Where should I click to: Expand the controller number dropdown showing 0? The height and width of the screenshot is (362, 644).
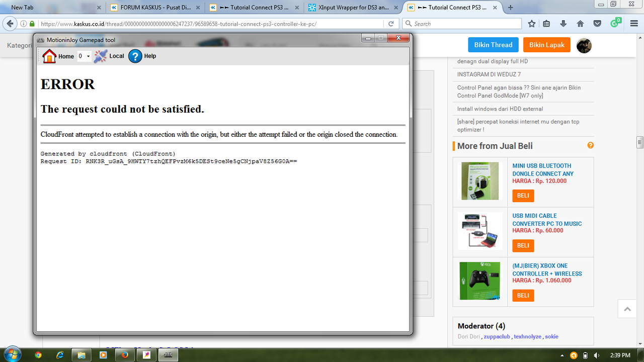pyautogui.click(x=84, y=56)
